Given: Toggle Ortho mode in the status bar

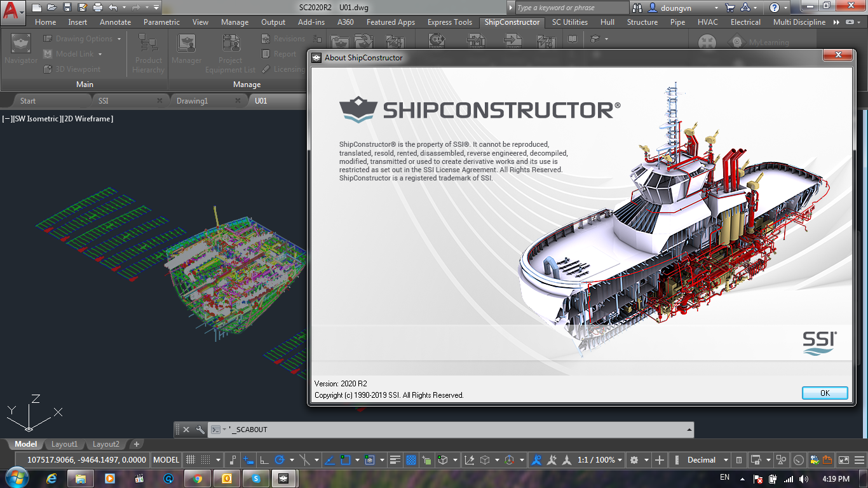Looking at the screenshot, I should click(263, 459).
